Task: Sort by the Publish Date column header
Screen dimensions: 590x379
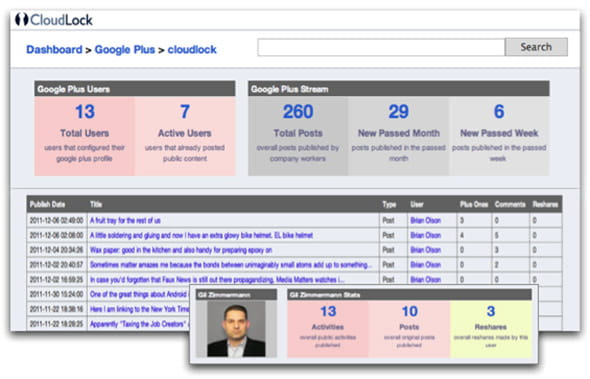Action: [47, 204]
